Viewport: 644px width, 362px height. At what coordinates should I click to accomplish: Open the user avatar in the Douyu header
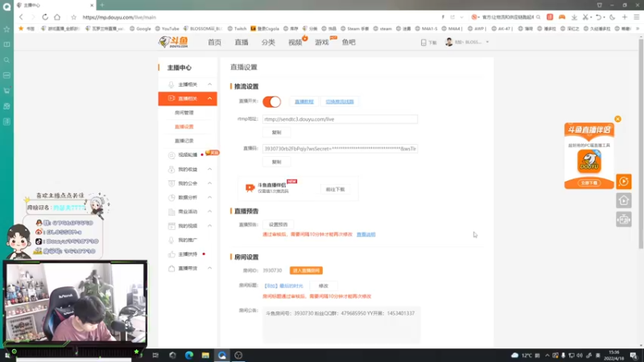tap(449, 42)
